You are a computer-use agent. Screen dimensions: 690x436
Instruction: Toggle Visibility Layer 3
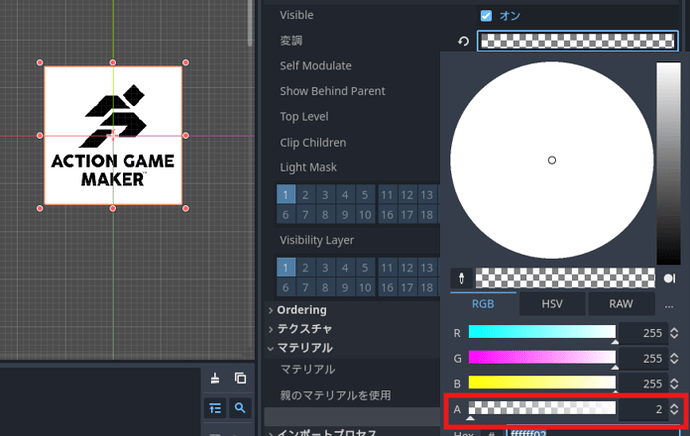pyautogui.click(x=325, y=267)
